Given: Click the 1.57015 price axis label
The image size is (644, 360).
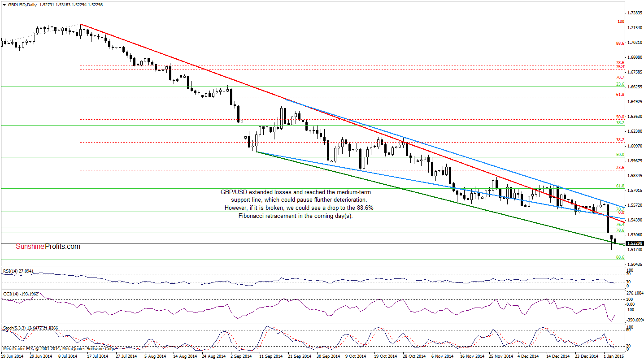Looking at the screenshot, I should pos(635,190).
